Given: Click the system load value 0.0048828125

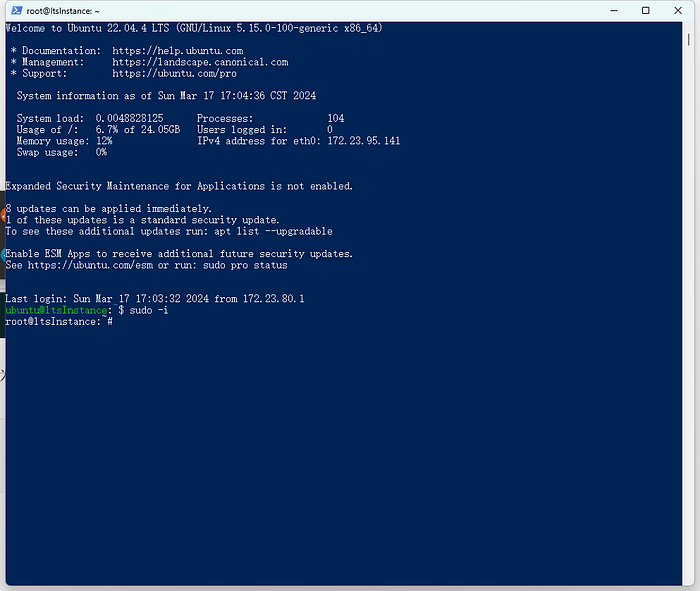Looking at the screenshot, I should 129,118.
